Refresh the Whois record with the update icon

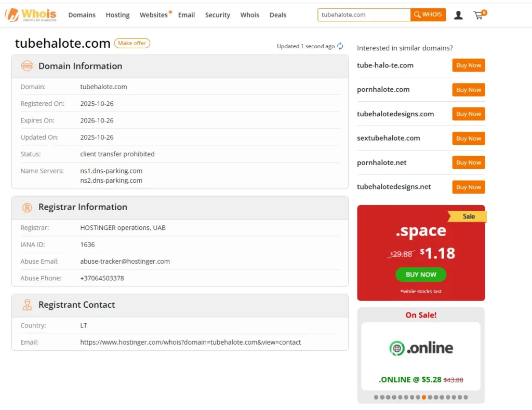coord(340,46)
